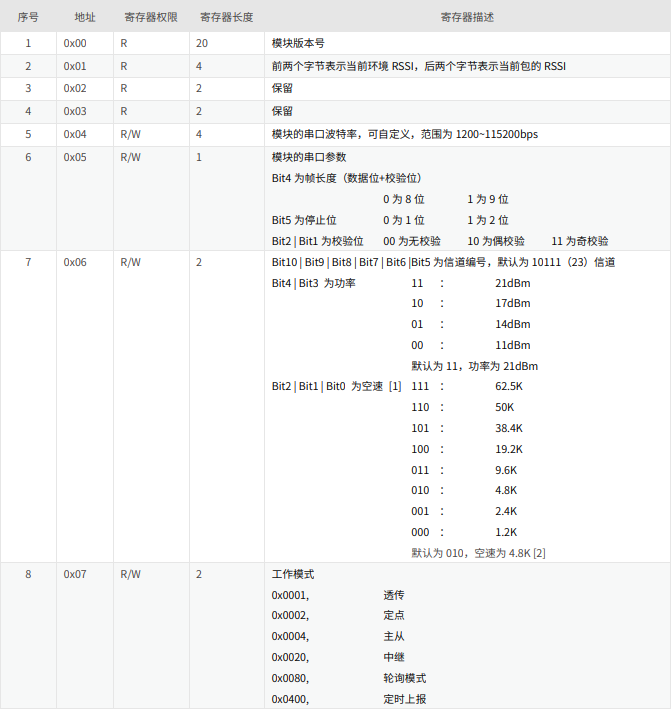Select address cell 0x00
Viewport: 671px width, 709px height.
pyautogui.click(x=75, y=43)
